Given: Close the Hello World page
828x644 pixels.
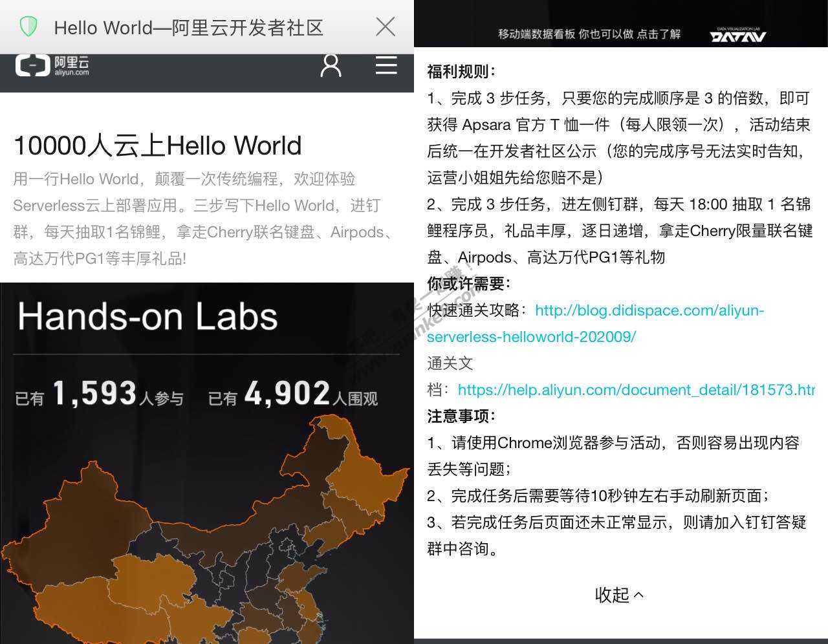Looking at the screenshot, I should pos(386,27).
